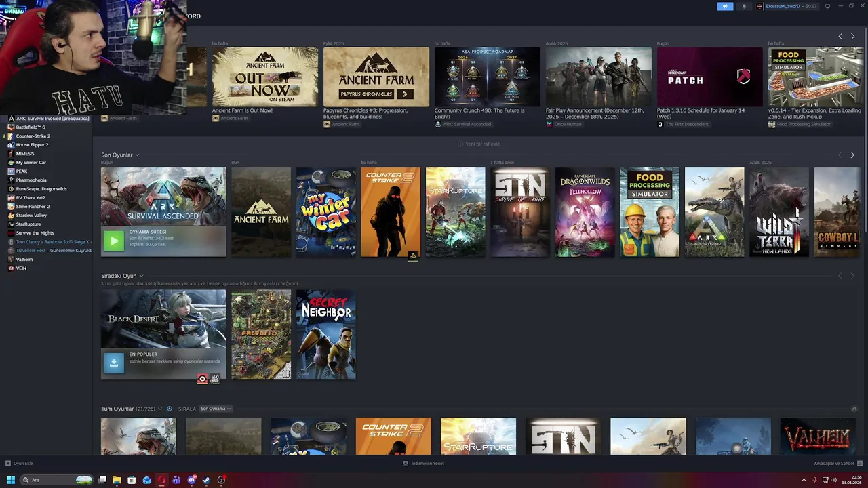This screenshot has height=488, width=868.
Task: Click the House Flipper 2 sidebar icon
Action: coord(11,145)
